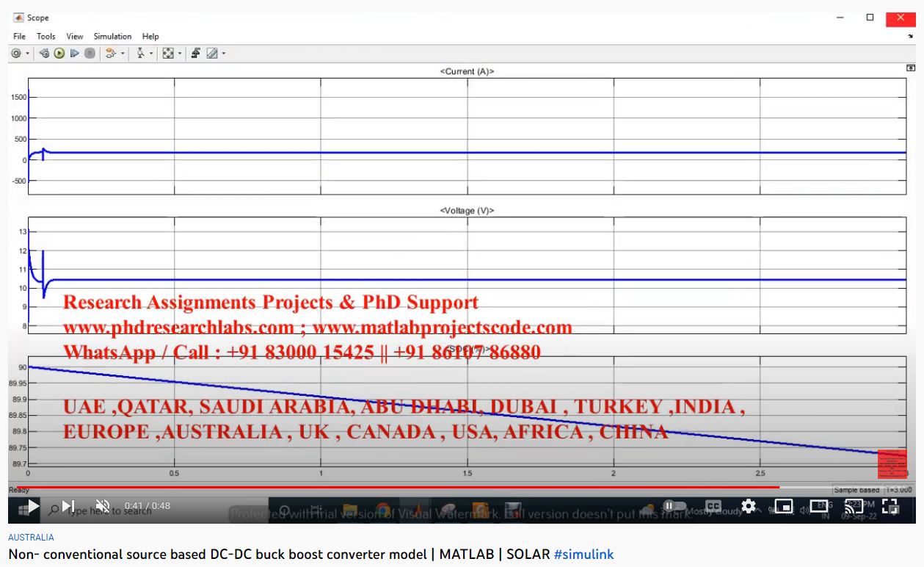The width and height of the screenshot is (924, 567).
Task: Click the Sample based status label
Action: coord(855,490)
